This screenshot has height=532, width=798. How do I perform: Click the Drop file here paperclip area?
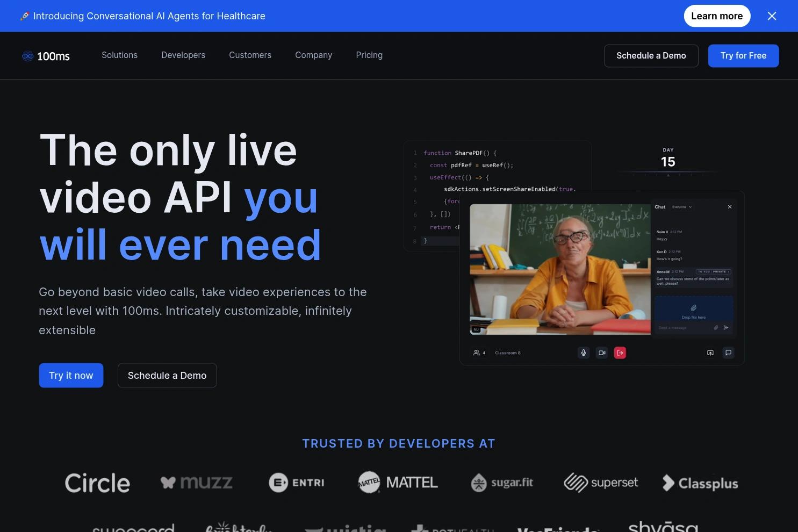pyautogui.click(x=694, y=309)
